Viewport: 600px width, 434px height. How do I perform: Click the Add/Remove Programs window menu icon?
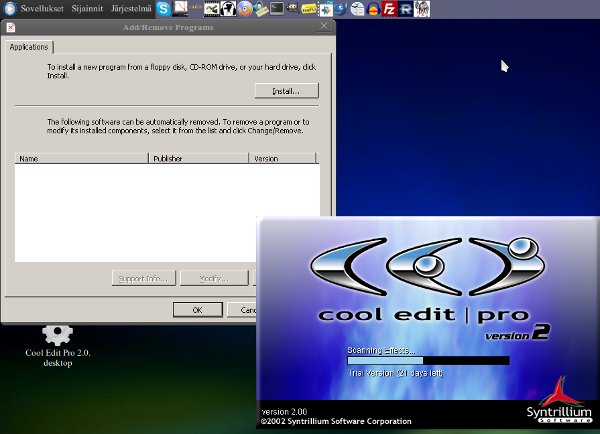pos(11,27)
